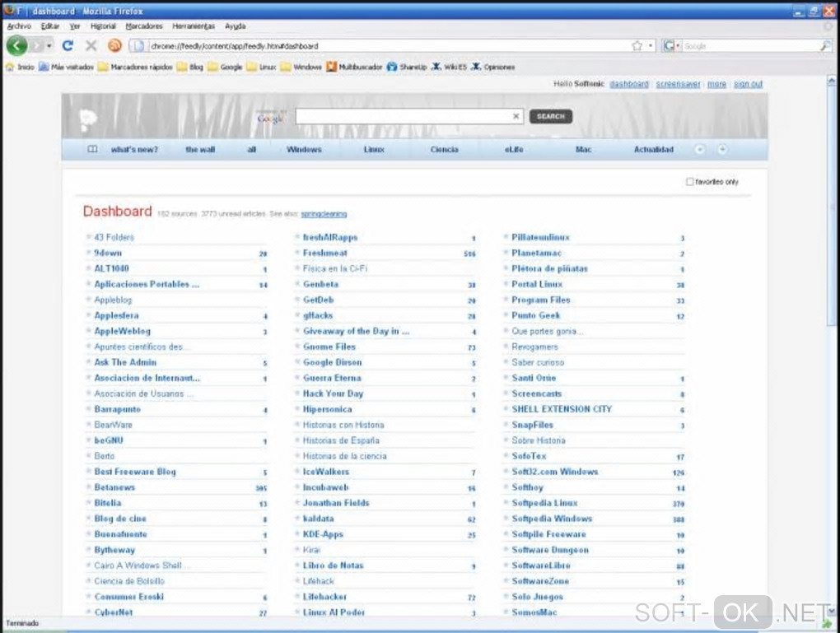
Task: Open the Marcadores rápidos bookmark folder
Action: coord(135,67)
